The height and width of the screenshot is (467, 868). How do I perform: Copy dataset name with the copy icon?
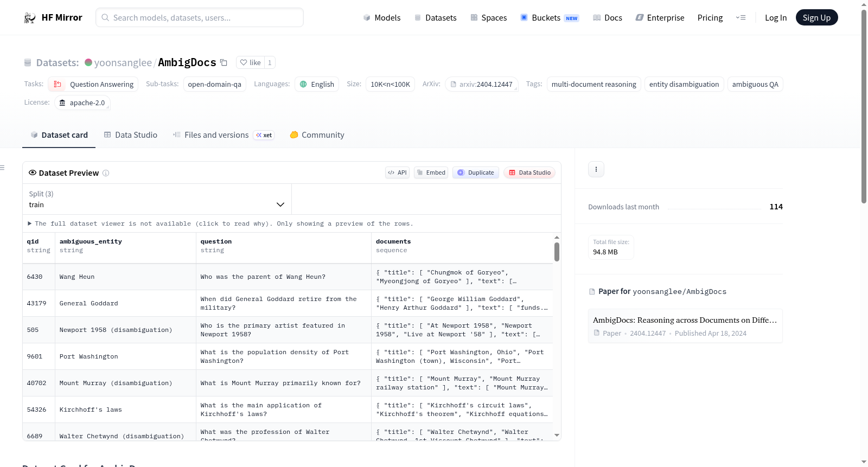coord(224,62)
